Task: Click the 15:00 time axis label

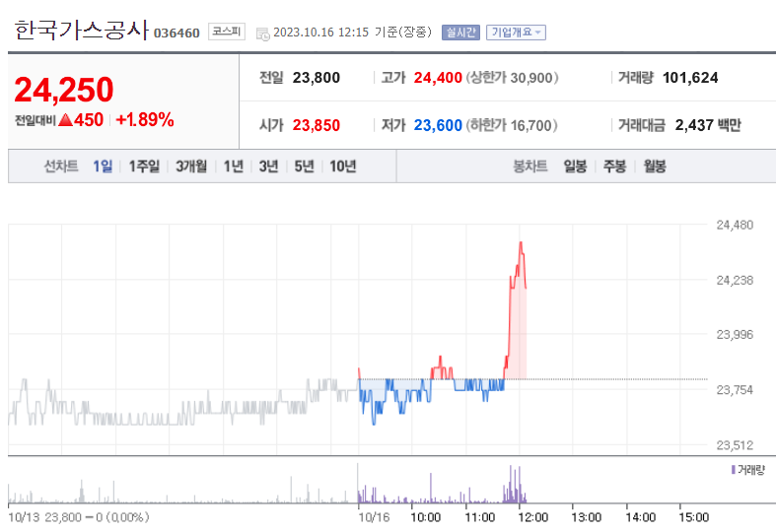Action: [694, 517]
